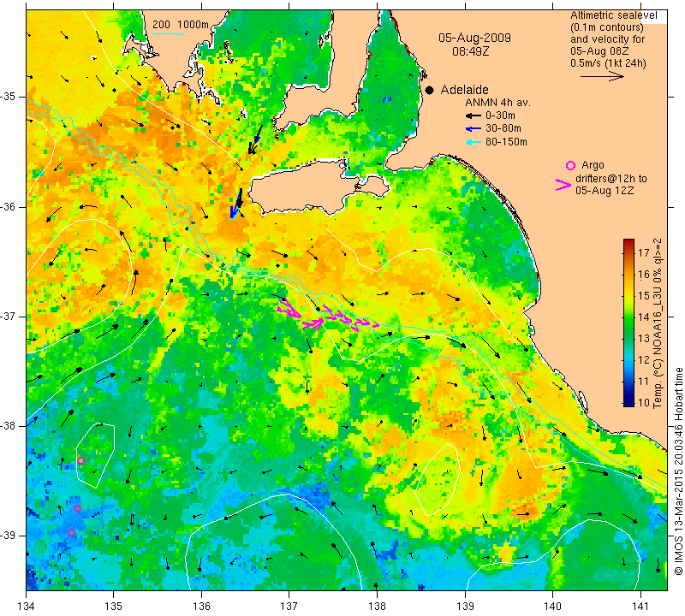Click the cyan 80-150m legend arrow
The image size is (685, 616).
(474, 142)
